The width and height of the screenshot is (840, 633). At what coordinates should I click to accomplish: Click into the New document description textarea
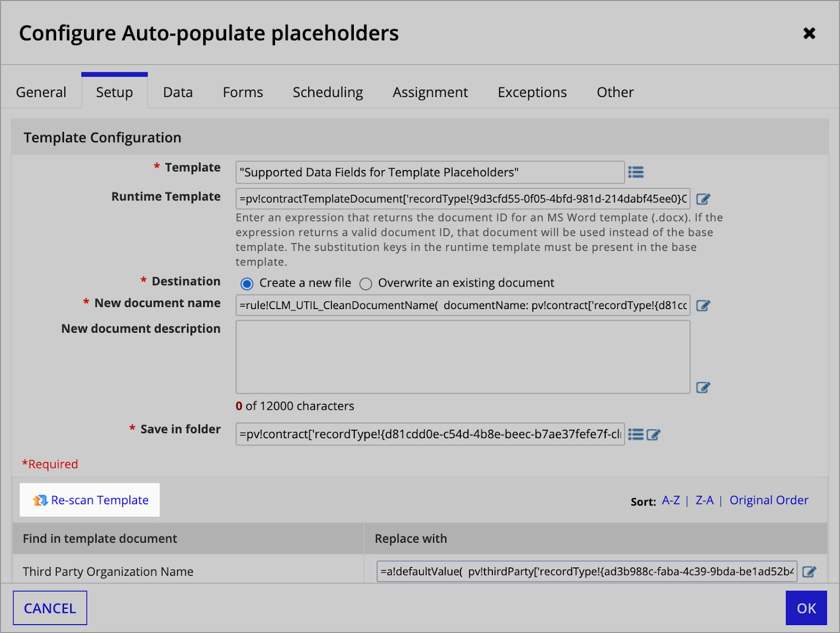pos(463,357)
